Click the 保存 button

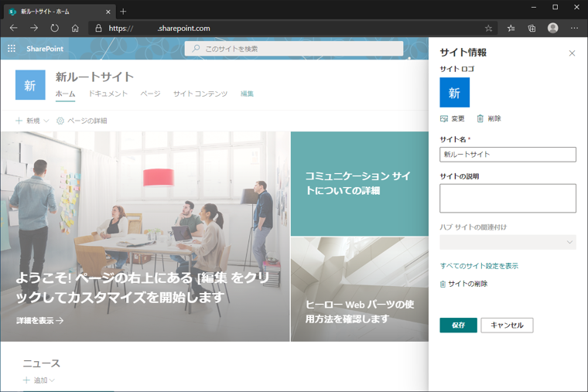(x=458, y=326)
